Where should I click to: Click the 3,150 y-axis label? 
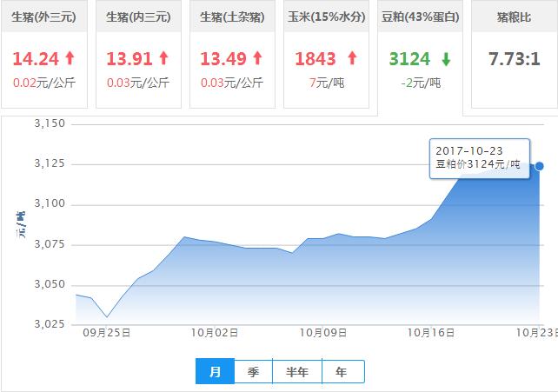(x=50, y=123)
